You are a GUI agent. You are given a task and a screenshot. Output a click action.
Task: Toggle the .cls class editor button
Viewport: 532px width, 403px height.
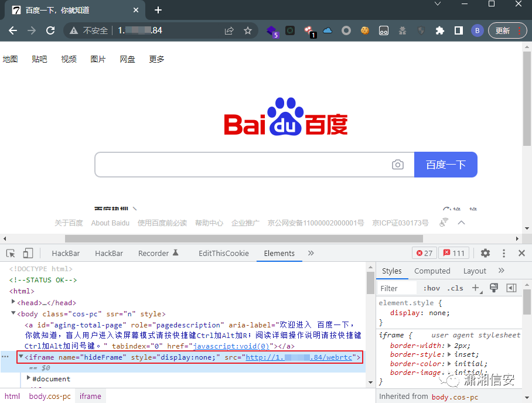click(x=455, y=288)
